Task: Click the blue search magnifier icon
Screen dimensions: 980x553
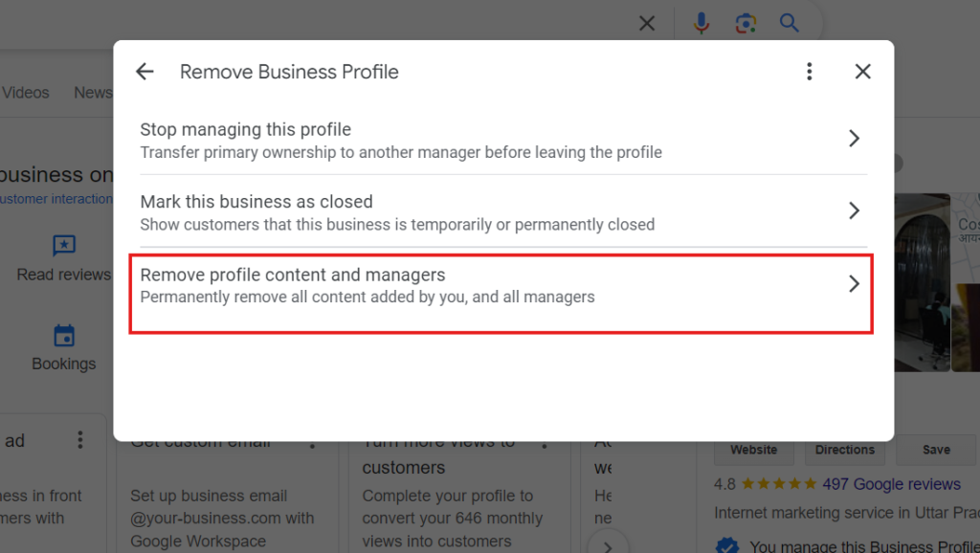Action: pos(789,23)
